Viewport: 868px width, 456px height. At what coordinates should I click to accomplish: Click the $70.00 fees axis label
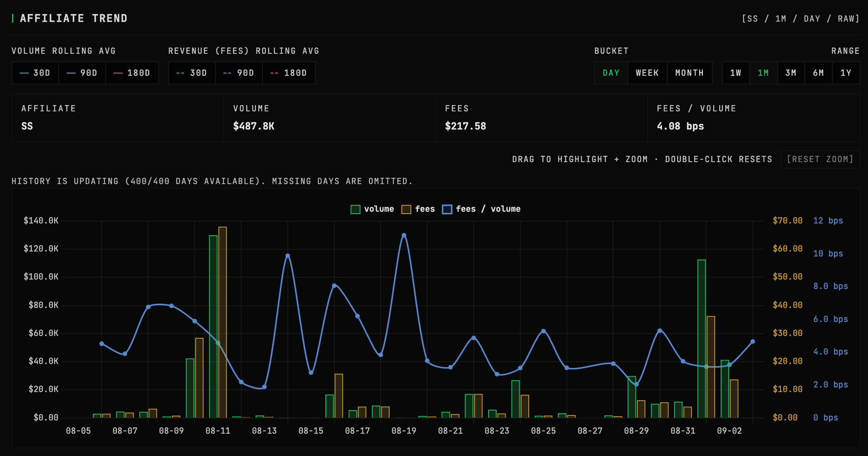(788, 220)
